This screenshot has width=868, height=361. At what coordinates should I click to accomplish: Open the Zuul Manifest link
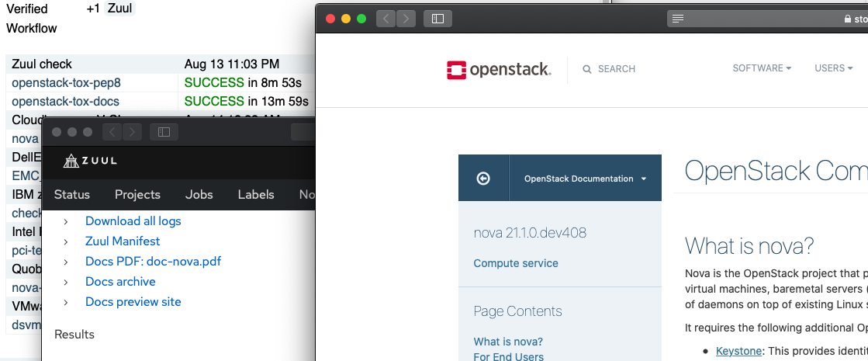[123, 241]
